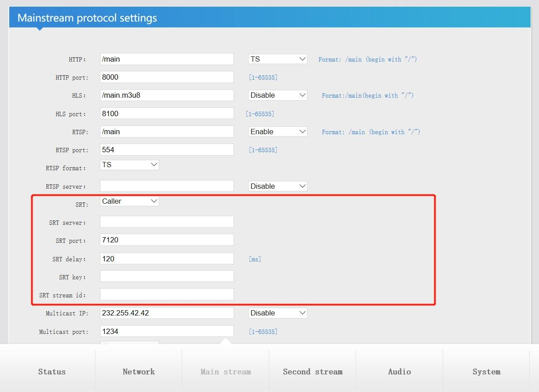Change the RTSP format dropdown
The width and height of the screenshot is (539, 392).
click(129, 165)
